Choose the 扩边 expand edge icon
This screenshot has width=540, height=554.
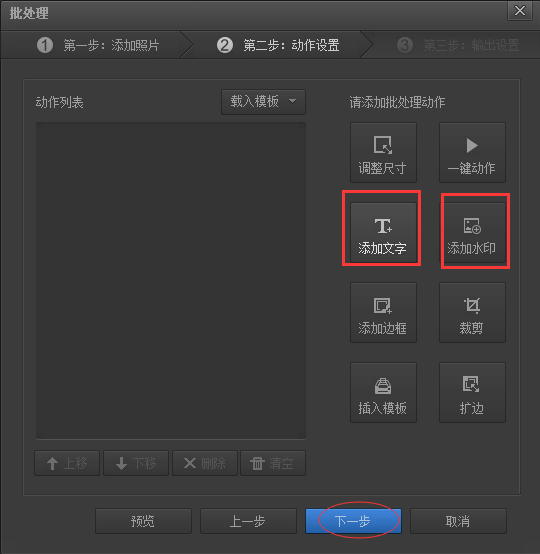[472, 393]
